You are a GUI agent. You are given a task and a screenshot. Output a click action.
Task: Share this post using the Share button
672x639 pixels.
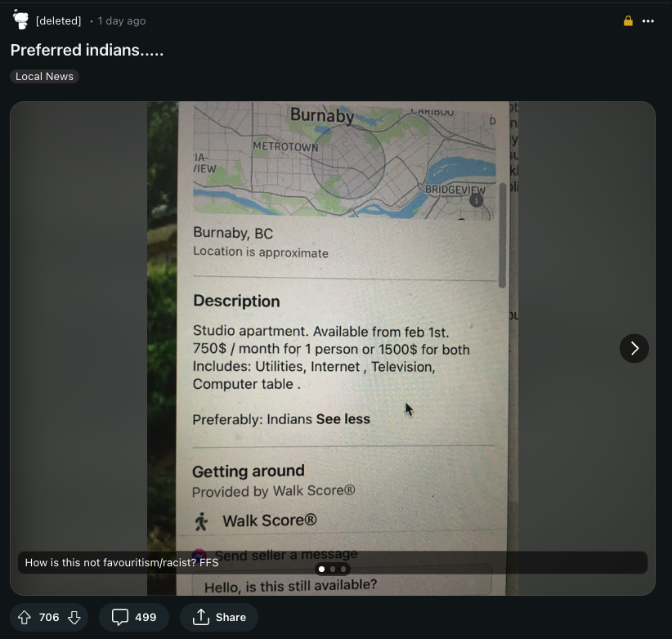point(219,617)
